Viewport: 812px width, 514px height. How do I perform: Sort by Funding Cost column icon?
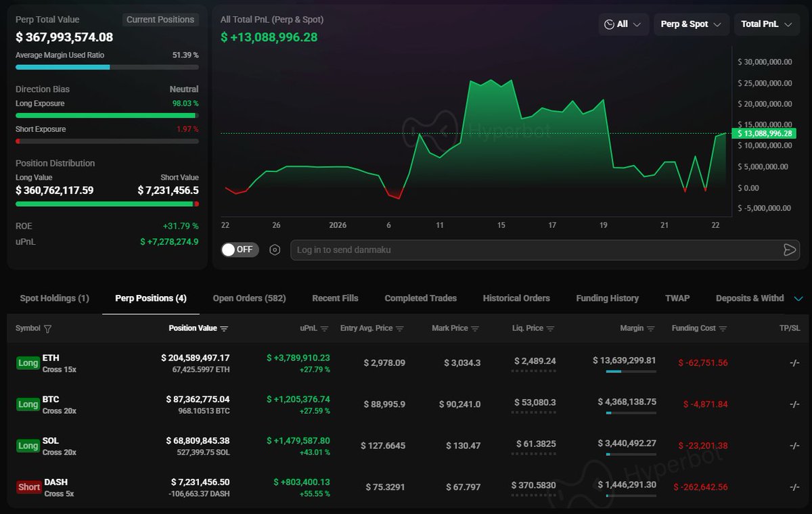pos(723,329)
